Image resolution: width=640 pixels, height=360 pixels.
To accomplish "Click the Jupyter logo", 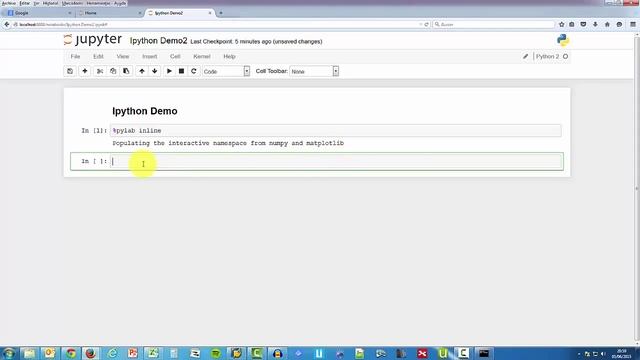I will [x=93, y=40].
